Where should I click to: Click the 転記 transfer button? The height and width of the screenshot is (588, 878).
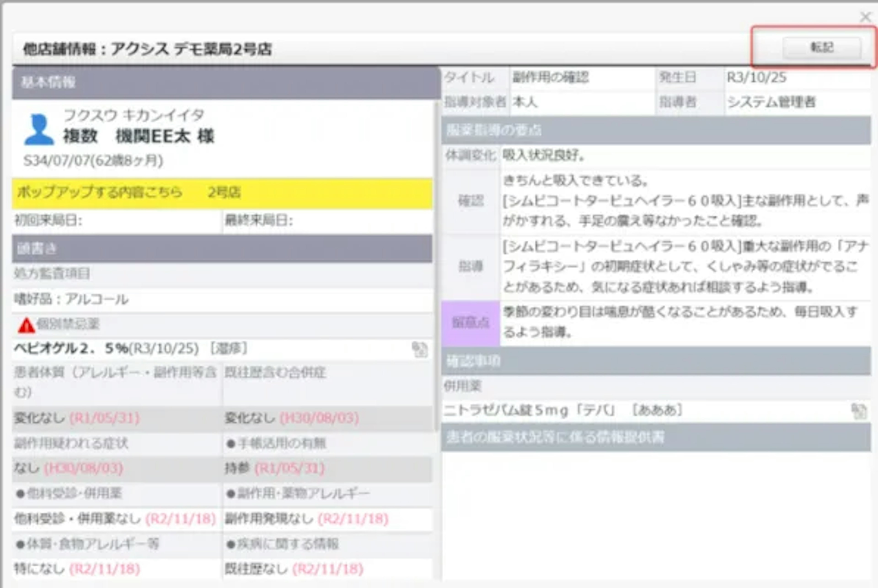pyautogui.click(x=821, y=48)
